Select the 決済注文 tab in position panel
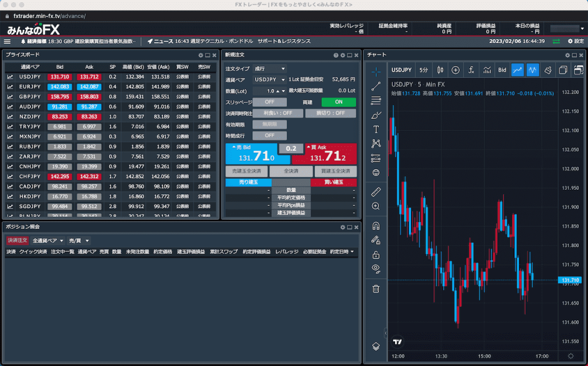This screenshot has width=588, height=366. (17, 240)
